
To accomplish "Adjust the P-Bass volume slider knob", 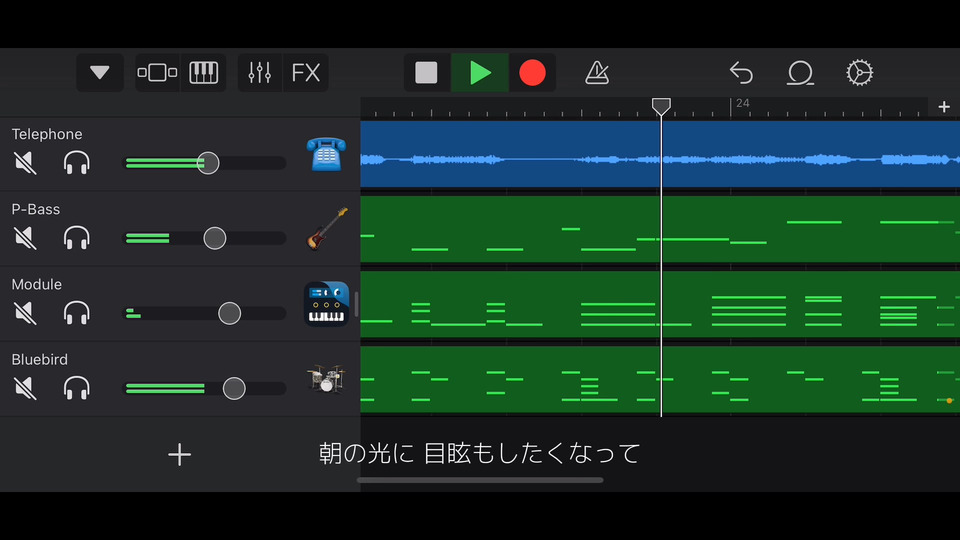I will (215, 238).
